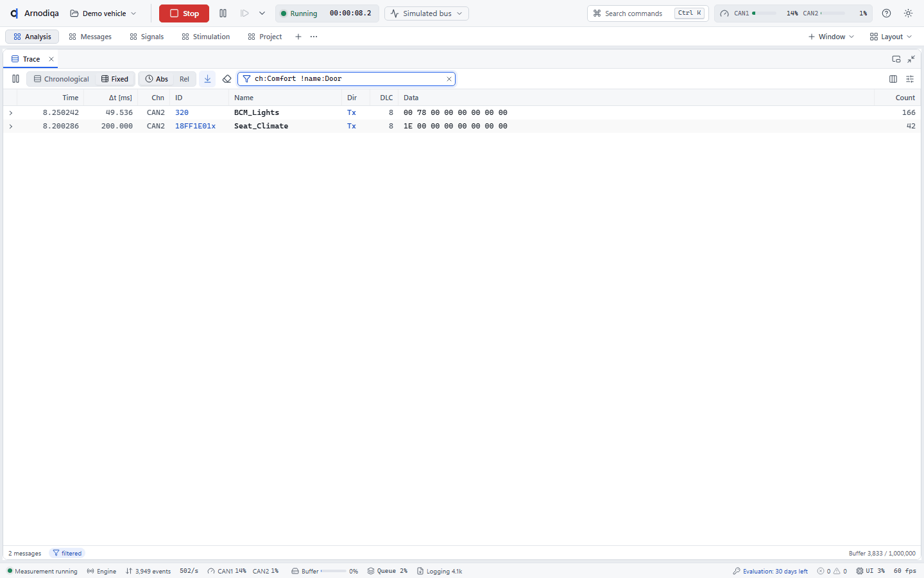Select Rel relative time mode
This screenshot has width=924, height=578.
point(184,79)
